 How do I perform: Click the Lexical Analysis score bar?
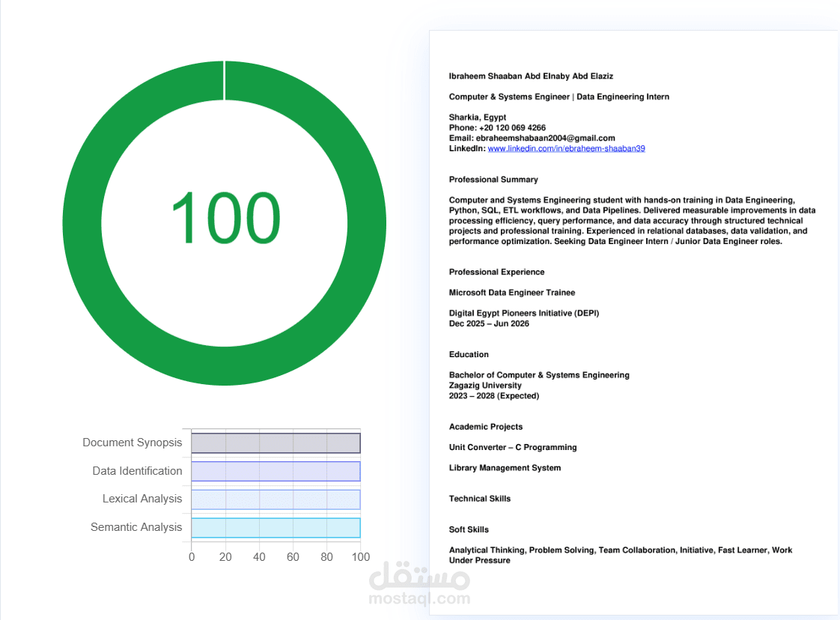tap(276, 499)
